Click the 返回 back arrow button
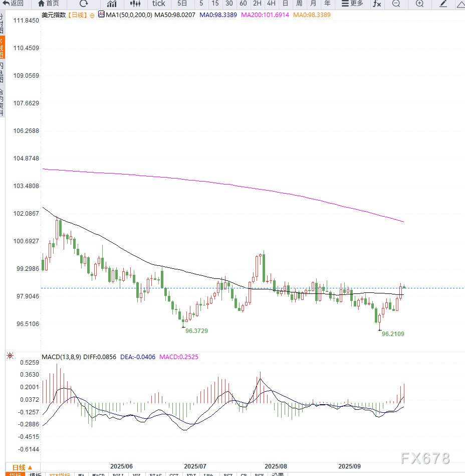 pyautogui.click(x=13, y=4)
